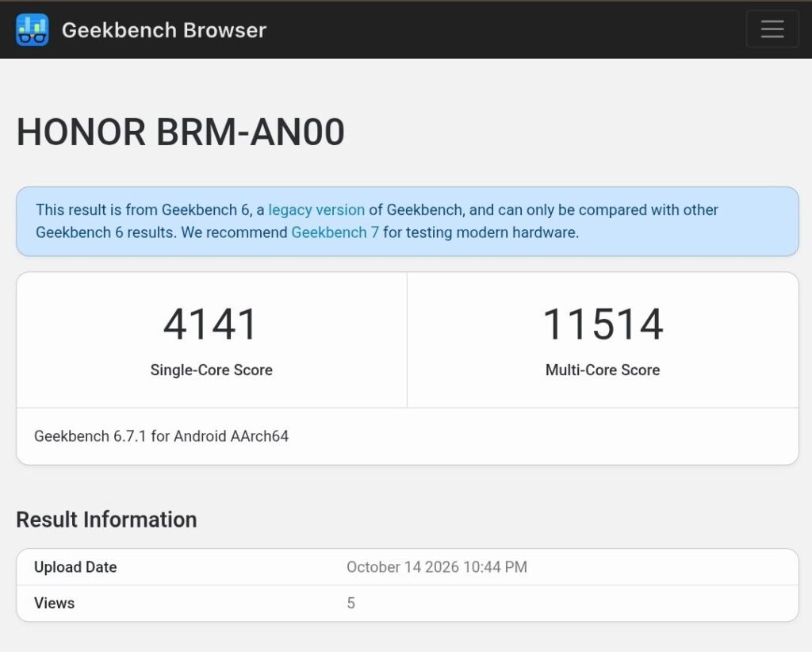Open the 'Geekbench 7' link
Viewport: 812px width, 652px height.
(x=335, y=232)
